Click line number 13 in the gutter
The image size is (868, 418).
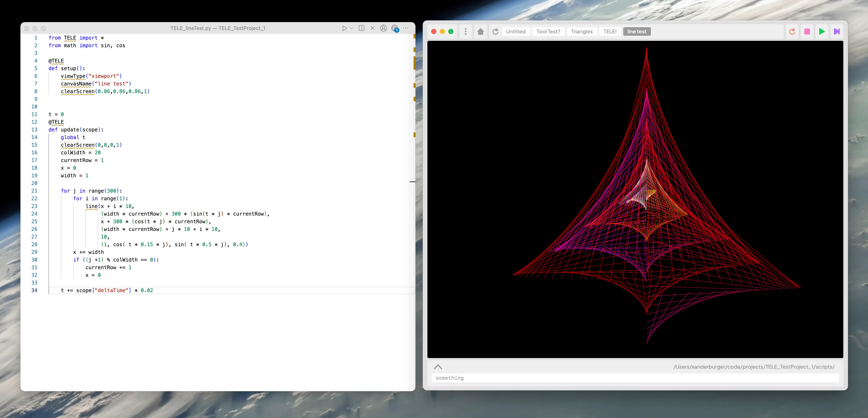34,129
